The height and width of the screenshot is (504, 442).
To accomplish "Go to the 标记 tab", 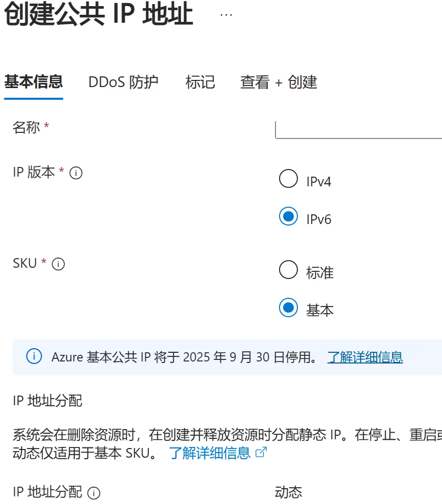I will click(200, 82).
